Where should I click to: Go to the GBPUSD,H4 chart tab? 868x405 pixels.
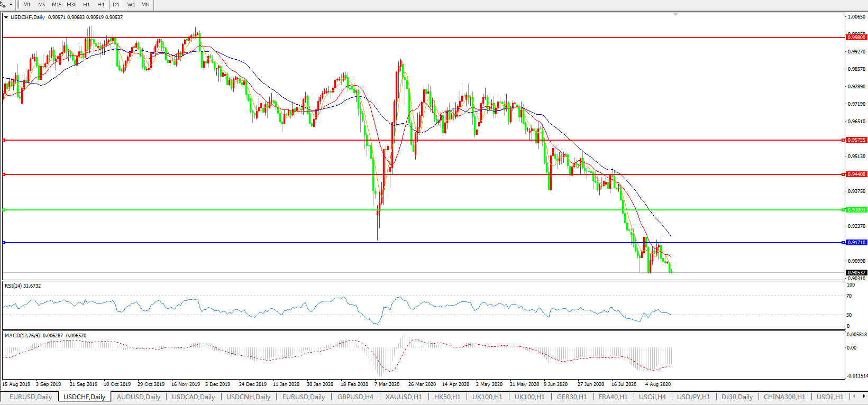point(355,397)
